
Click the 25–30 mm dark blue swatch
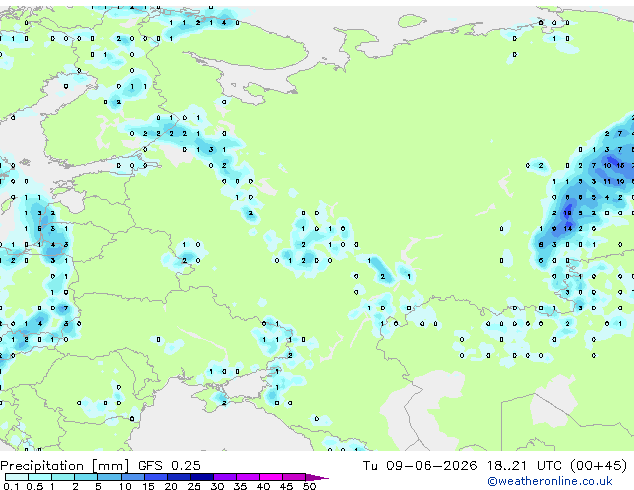(202, 477)
